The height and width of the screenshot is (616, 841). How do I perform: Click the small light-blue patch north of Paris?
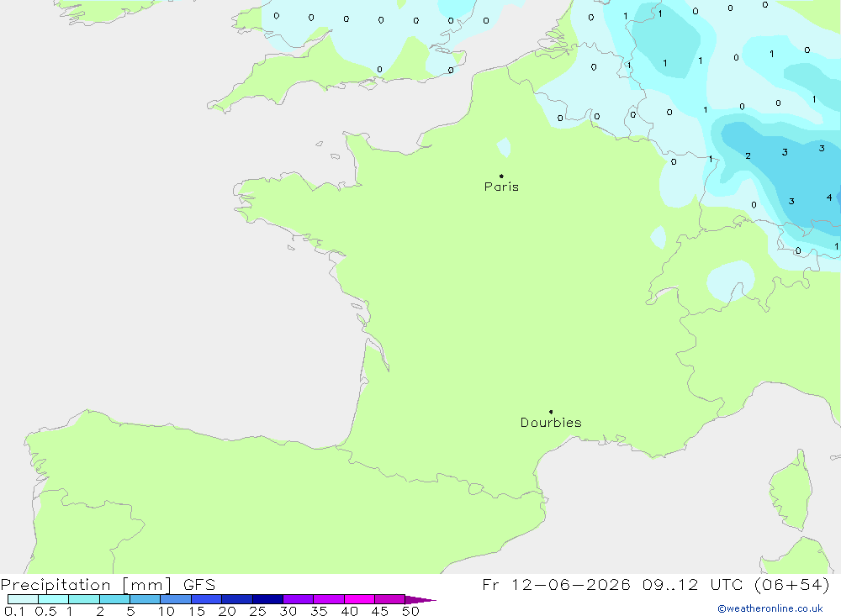coord(504,147)
